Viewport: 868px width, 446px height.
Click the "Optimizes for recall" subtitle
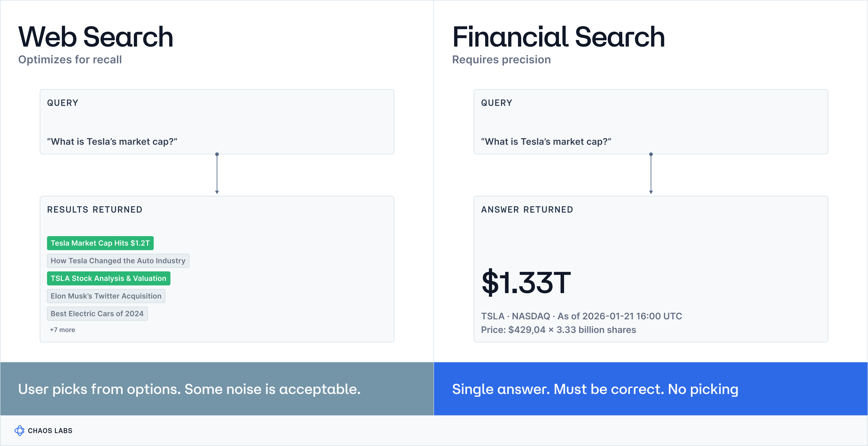70,59
